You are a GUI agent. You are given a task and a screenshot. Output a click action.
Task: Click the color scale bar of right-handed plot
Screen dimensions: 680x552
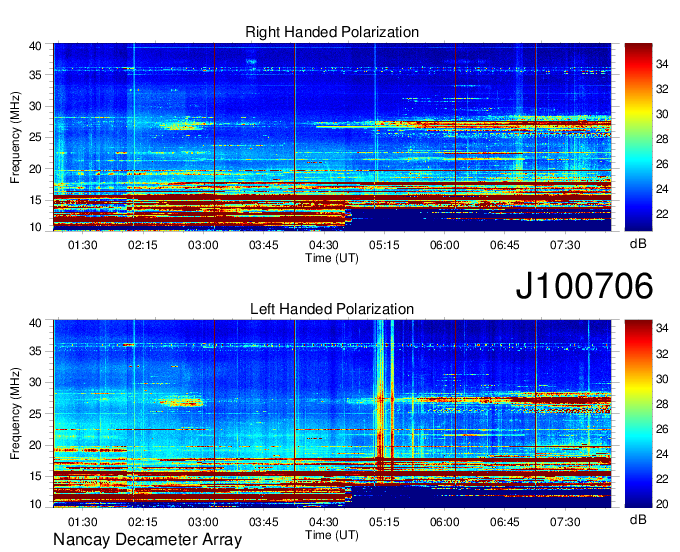click(x=638, y=137)
